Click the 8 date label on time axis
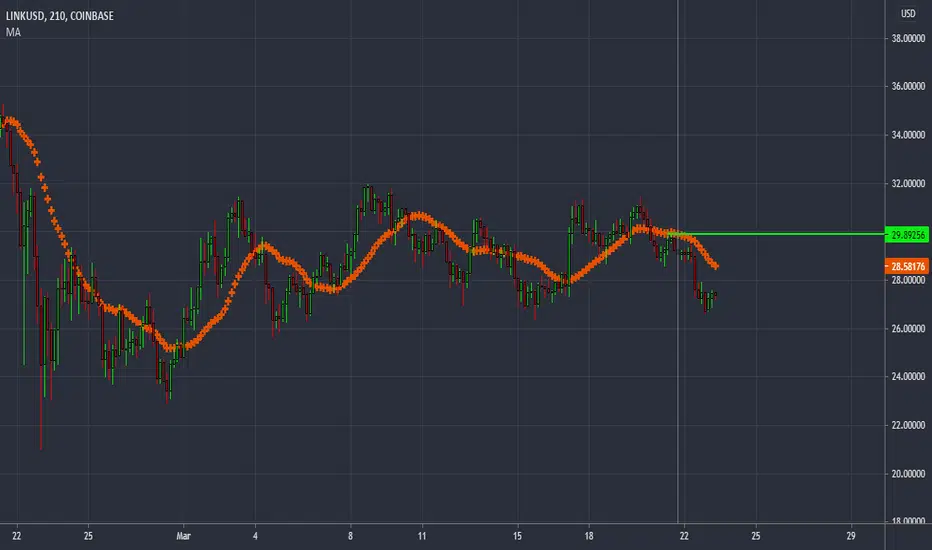The width and height of the screenshot is (932, 550). (x=351, y=536)
